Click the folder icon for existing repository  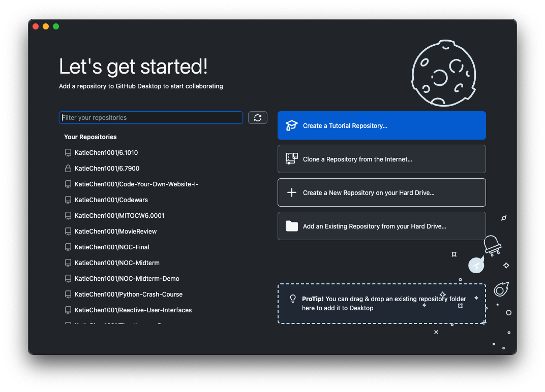tap(291, 226)
